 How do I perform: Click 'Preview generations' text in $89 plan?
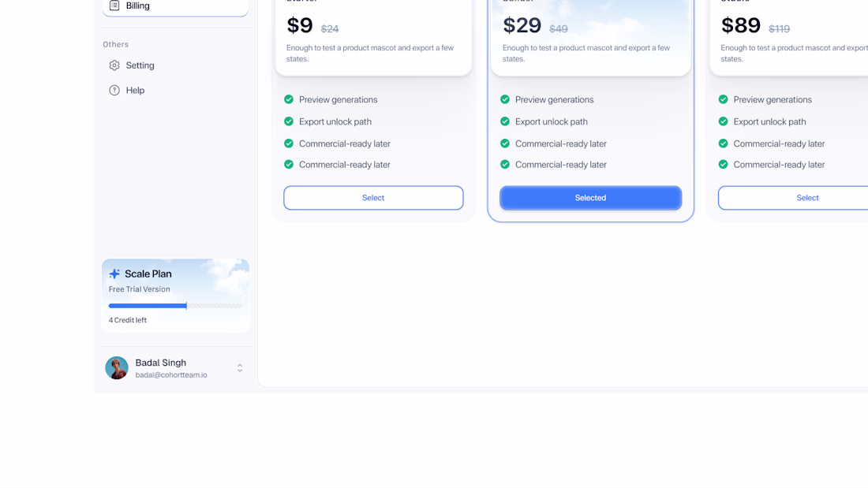pyautogui.click(x=773, y=99)
